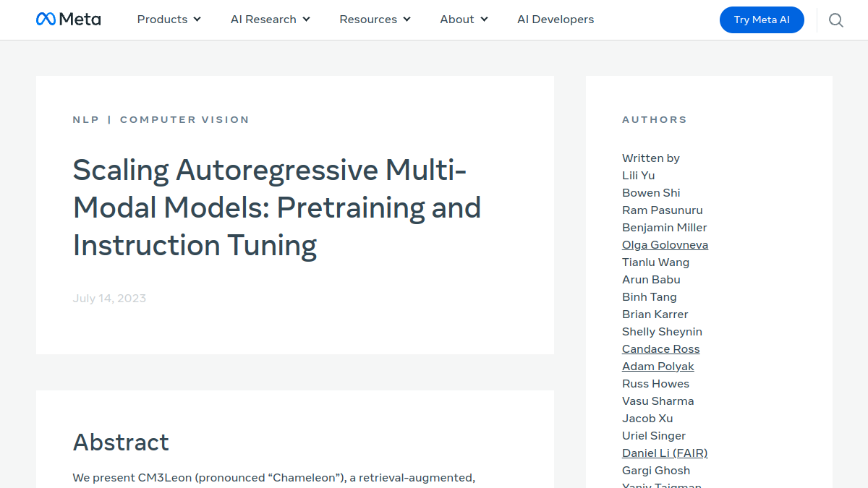Open the Resources menu

tap(375, 20)
